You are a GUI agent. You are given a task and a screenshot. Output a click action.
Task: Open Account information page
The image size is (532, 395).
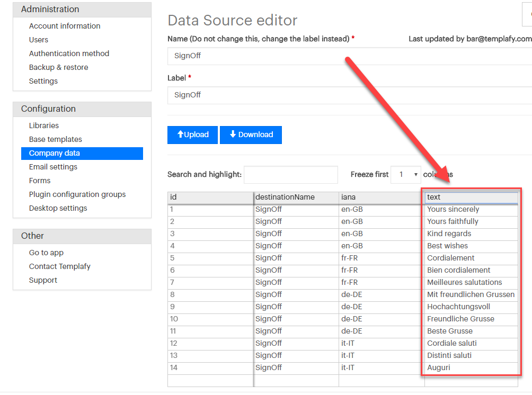pos(65,26)
